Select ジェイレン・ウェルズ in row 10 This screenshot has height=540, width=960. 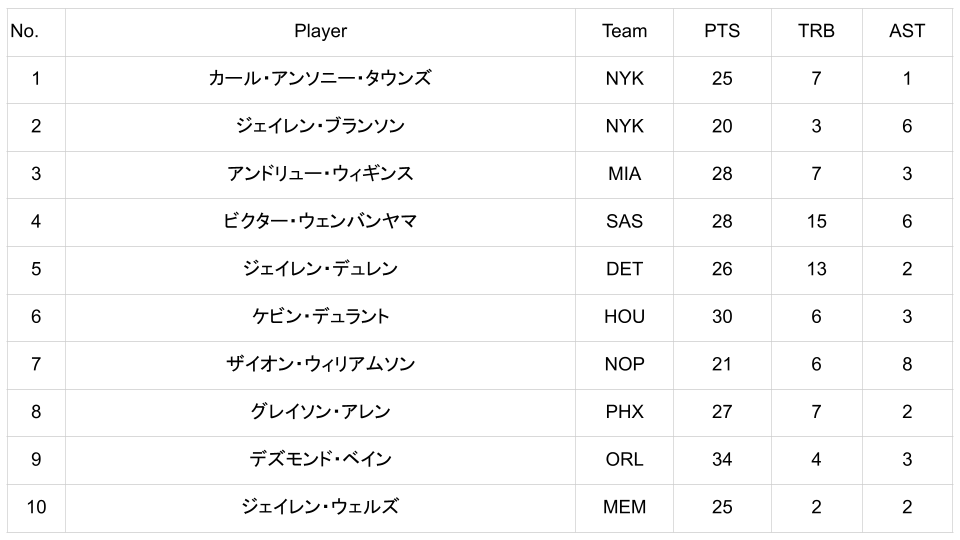(x=320, y=507)
